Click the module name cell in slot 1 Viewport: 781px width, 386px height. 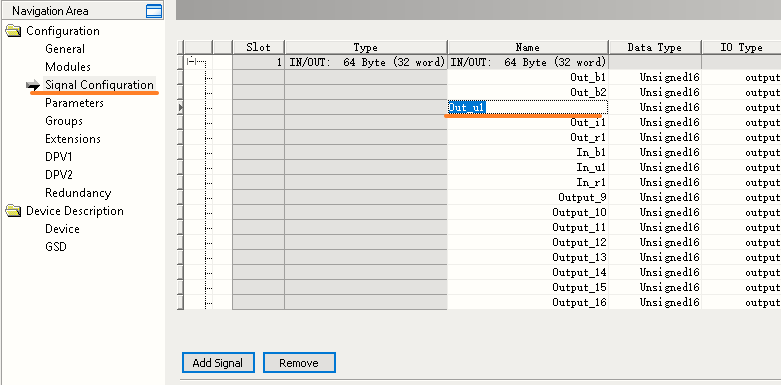[528, 62]
